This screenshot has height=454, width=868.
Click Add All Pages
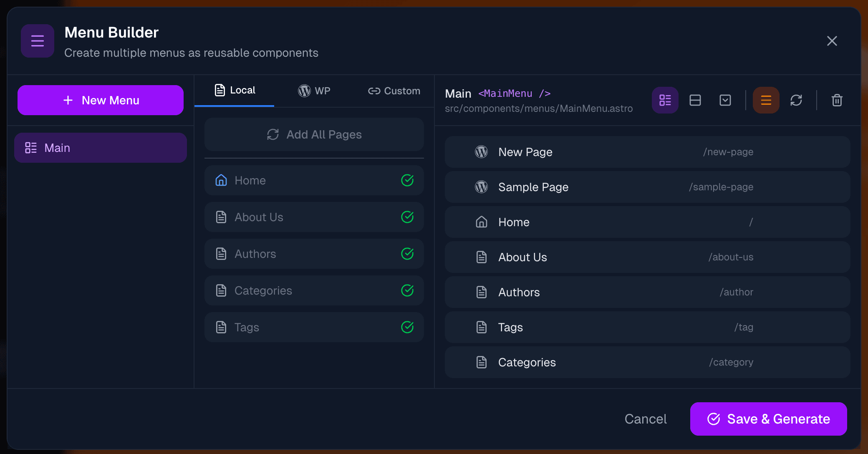[314, 134]
